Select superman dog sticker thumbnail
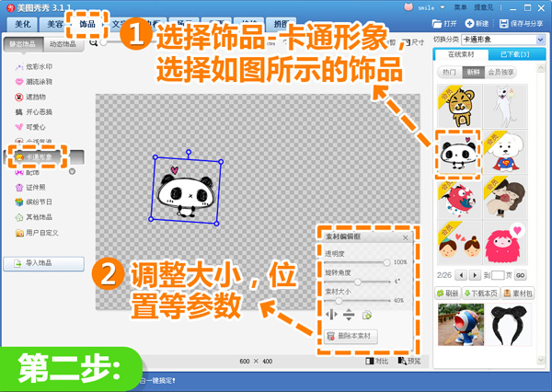 [x=505, y=152]
